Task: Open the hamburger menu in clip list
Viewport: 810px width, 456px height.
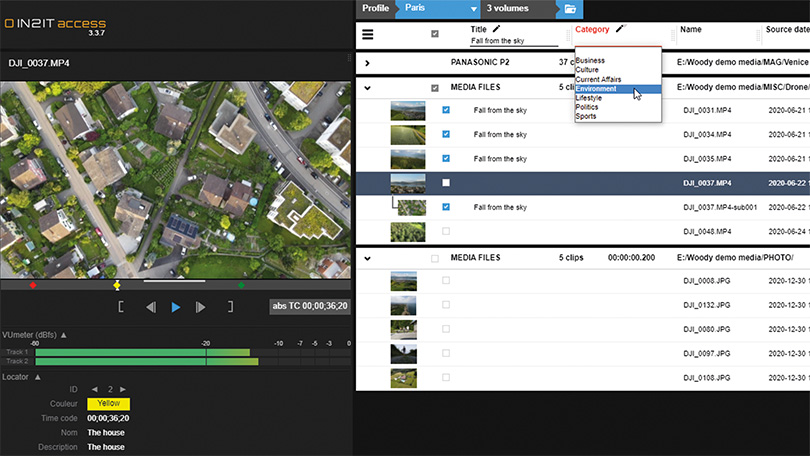Action: [x=367, y=35]
